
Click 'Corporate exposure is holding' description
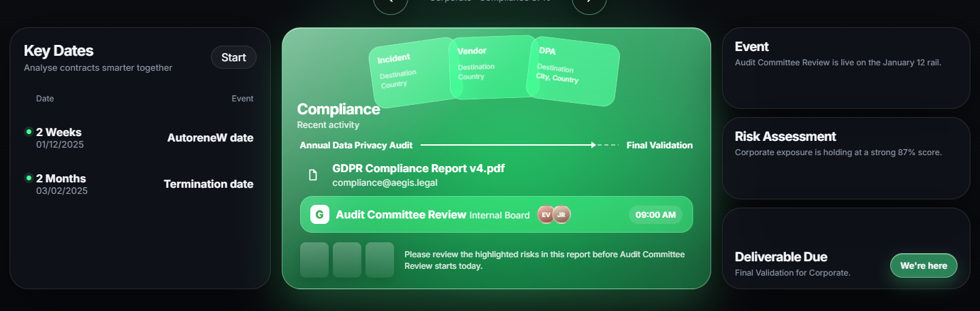pos(838,152)
